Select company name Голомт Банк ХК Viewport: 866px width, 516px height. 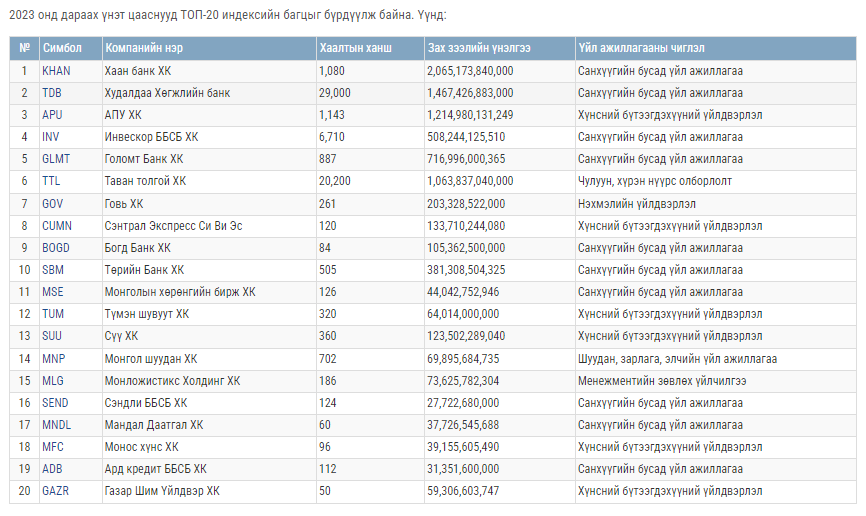click(x=144, y=159)
